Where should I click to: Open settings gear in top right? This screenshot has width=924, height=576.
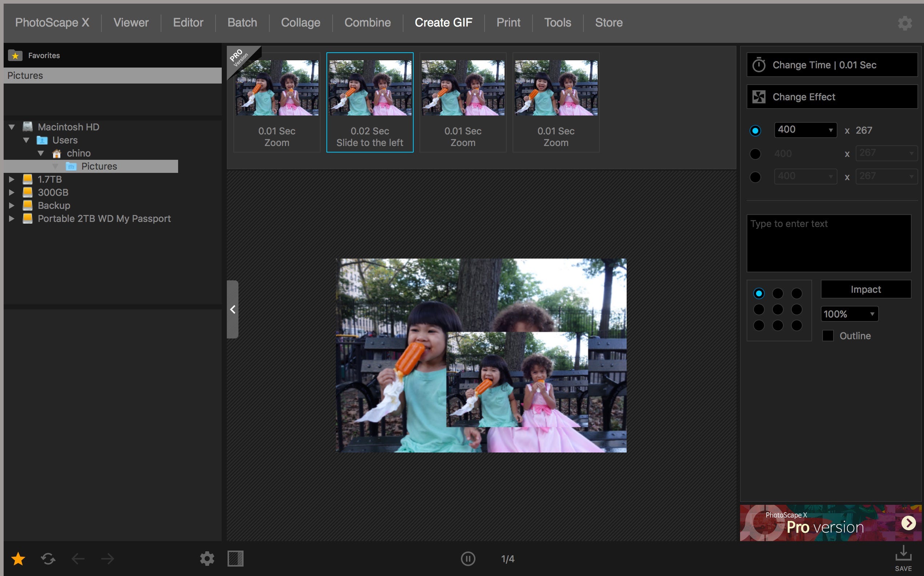click(905, 23)
